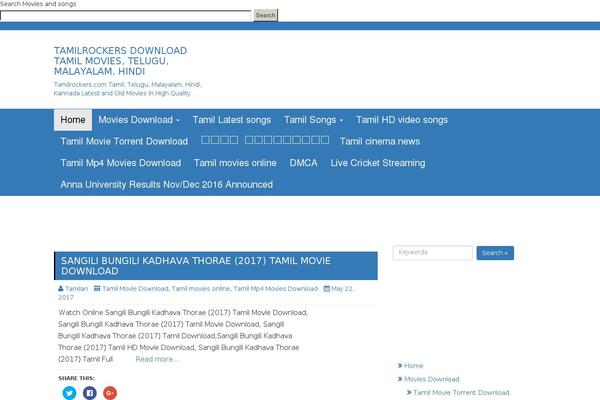600x400 pixels.
Task: Open author Tamilan link
Action: (77, 289)
